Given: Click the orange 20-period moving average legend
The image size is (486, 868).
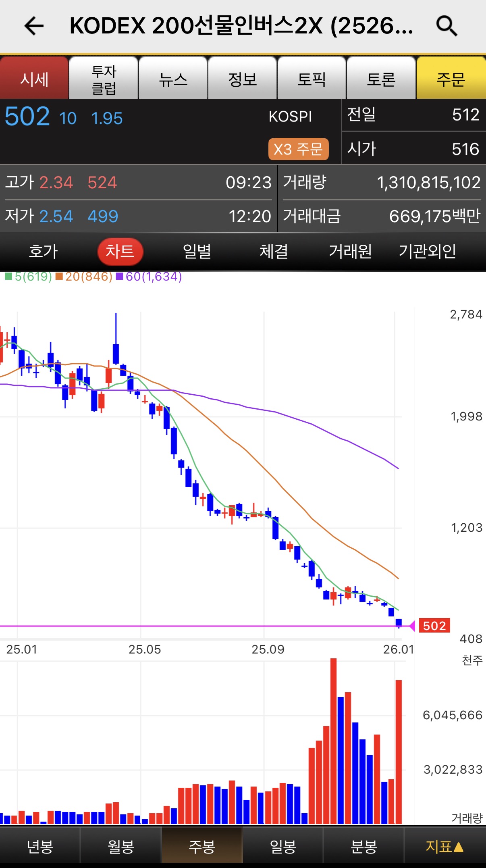Looking at the screenshot, I should click(x=84, y=277).
